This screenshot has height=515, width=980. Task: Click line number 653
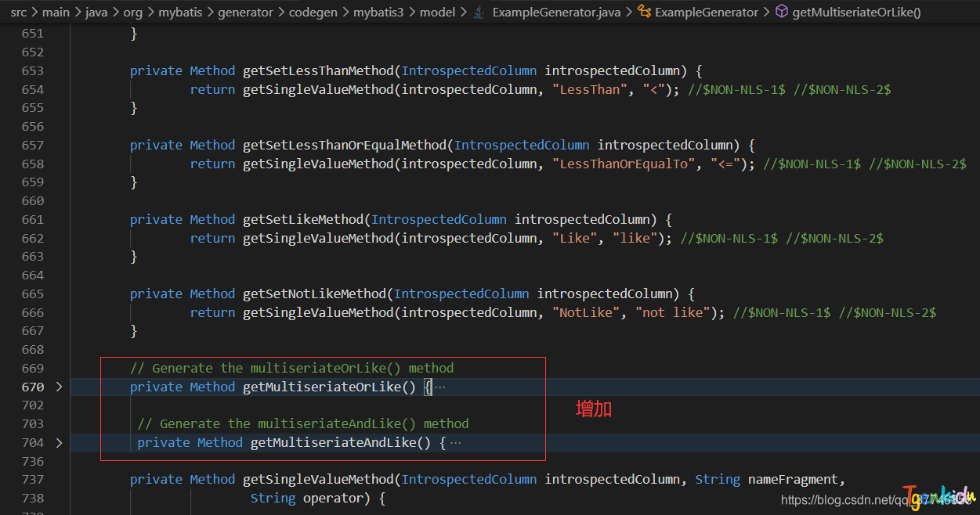33,70
